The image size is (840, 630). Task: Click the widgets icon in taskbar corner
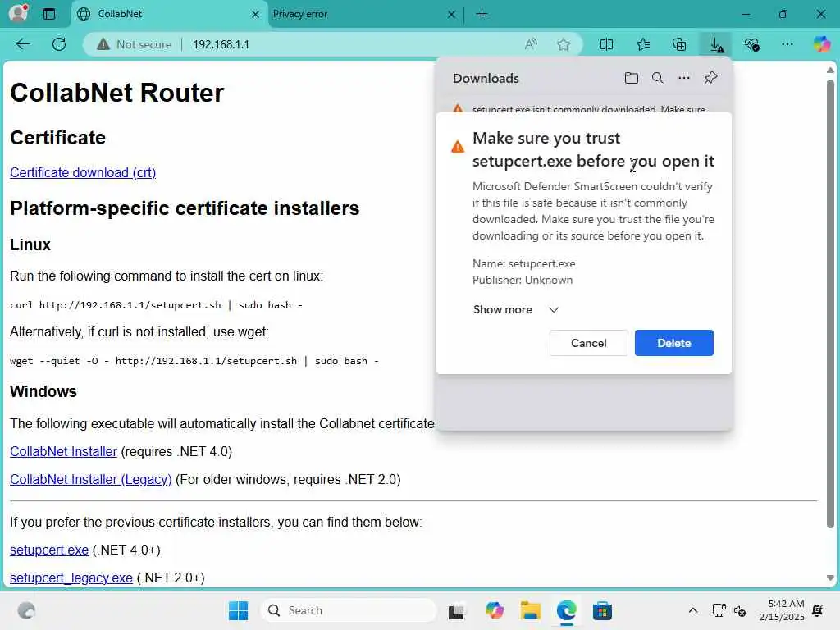coord(25,610)
